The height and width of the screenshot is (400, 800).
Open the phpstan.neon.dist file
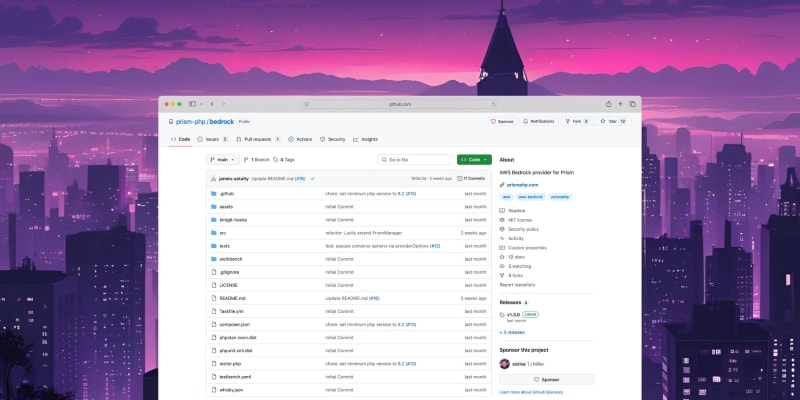click(238, 338)
